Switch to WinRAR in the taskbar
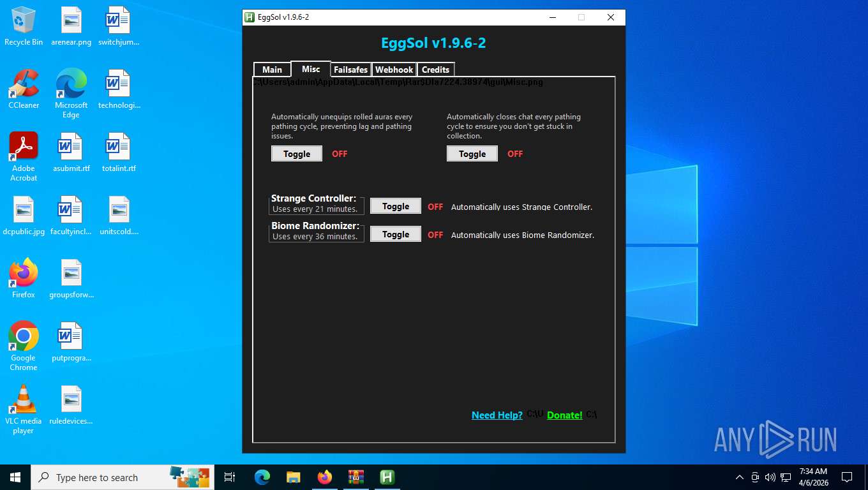This screenshot has width=868, height=490. click(356, 477)
